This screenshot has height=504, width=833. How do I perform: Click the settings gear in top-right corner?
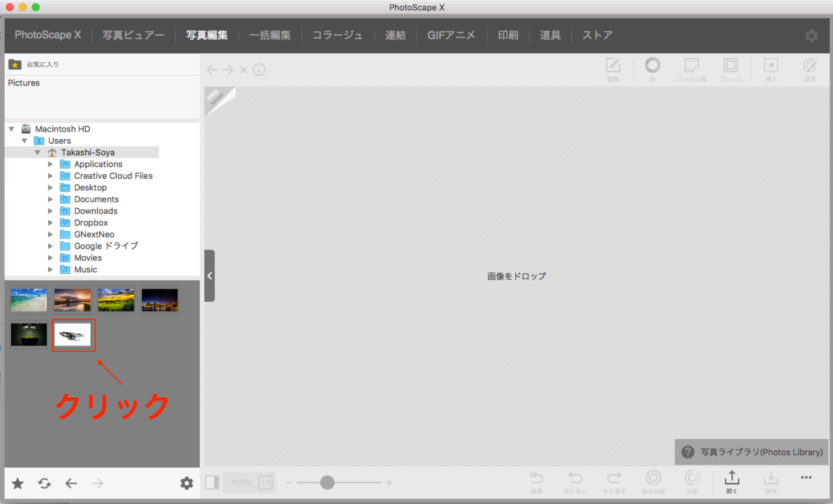[x=811, y=35]
